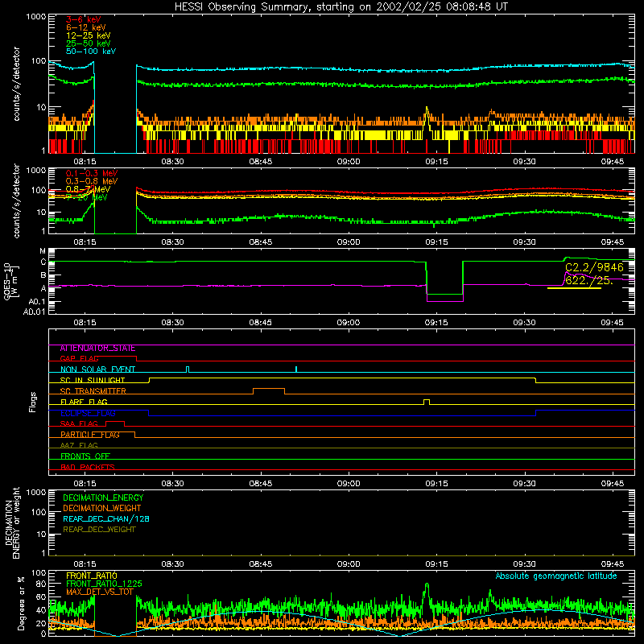
Task: Click the Degrees or % axis label
Action: click(x=21, y=603)
